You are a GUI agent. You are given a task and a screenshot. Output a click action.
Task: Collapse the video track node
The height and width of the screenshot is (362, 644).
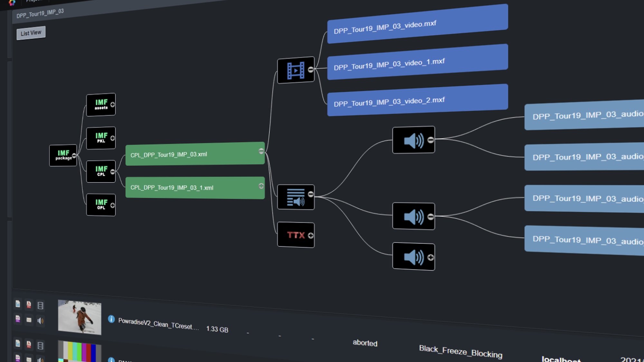point(310,70)
